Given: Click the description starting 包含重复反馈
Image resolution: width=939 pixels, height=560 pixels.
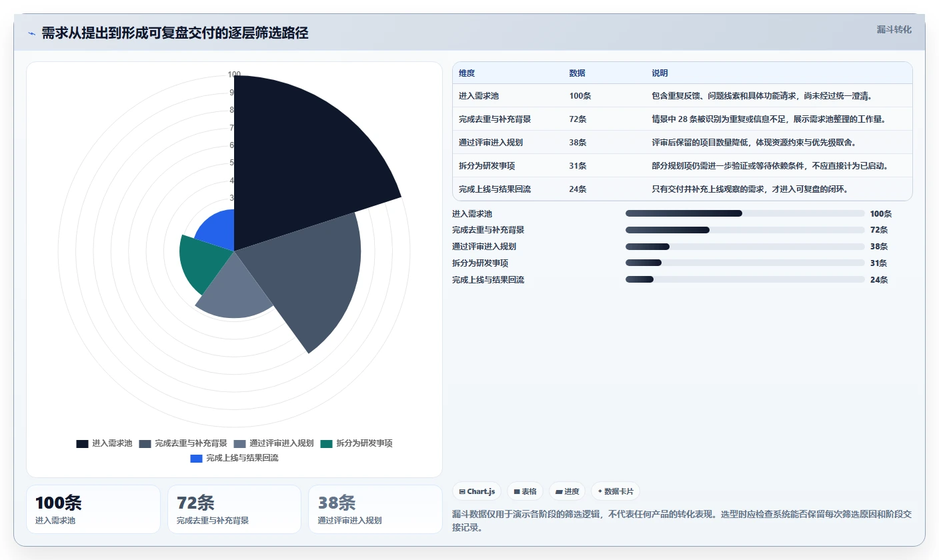Looking at the screenshot, I should (762, 96).
